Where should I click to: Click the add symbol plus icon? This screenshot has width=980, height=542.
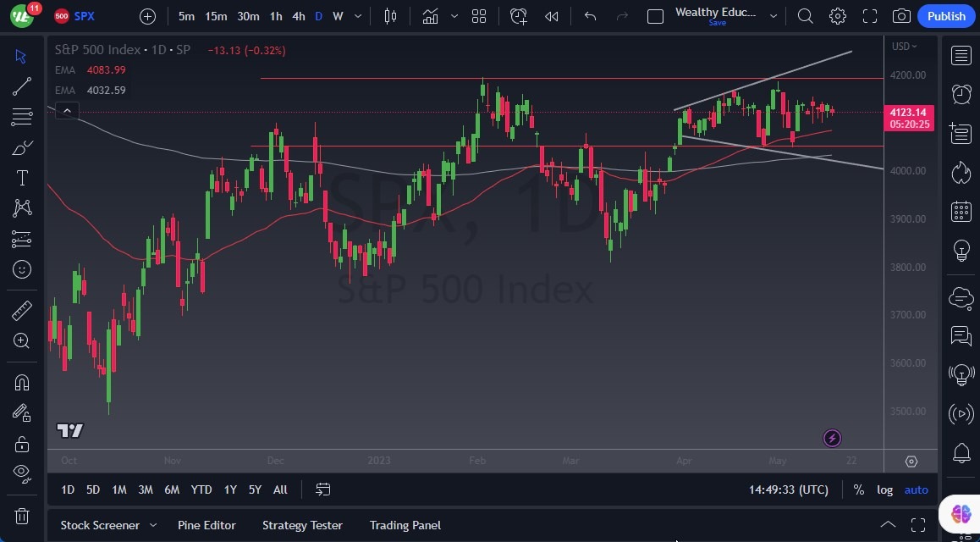pos(147,16)
